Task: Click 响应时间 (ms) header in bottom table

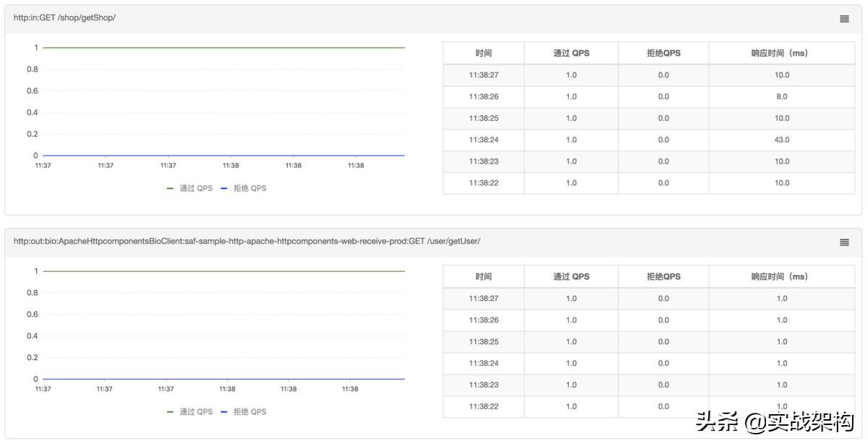Action: (x=781, y=277)
